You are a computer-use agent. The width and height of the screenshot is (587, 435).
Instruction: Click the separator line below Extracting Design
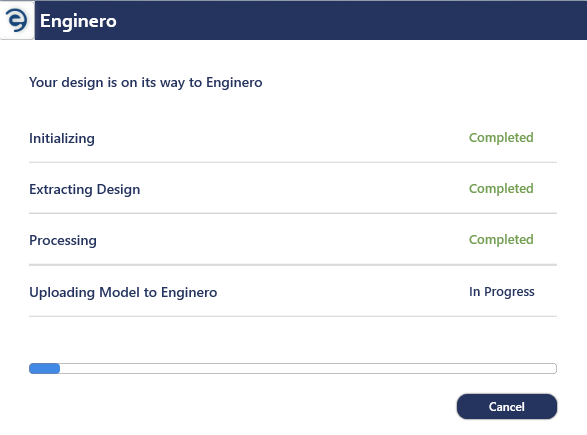pyautogui.click(x=293, y=213)
